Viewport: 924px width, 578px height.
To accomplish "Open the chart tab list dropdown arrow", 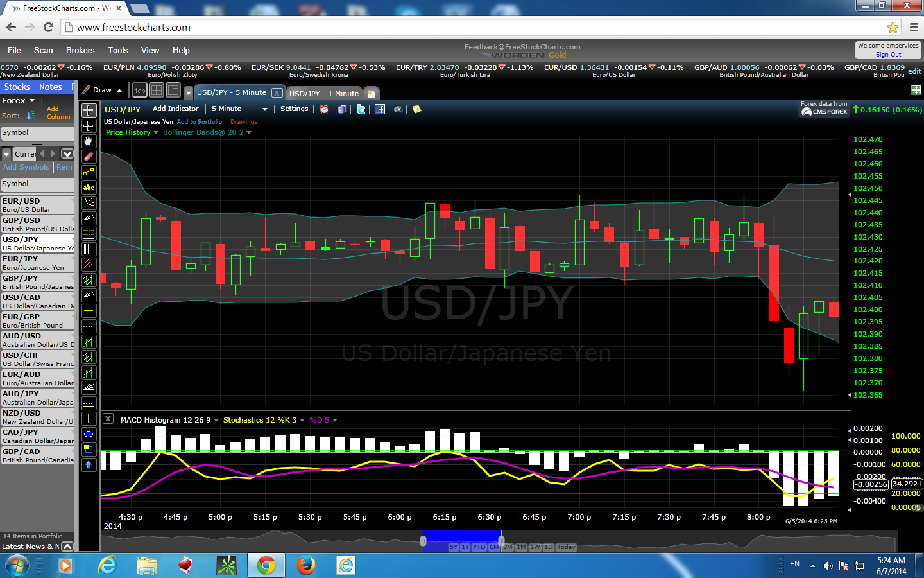I will click(189, 93).
